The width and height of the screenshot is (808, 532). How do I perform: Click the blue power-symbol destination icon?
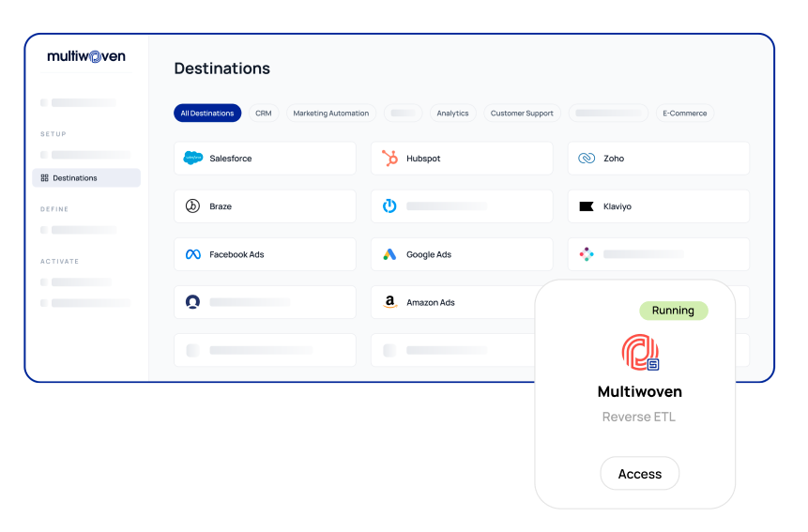(x=389, y=206)
